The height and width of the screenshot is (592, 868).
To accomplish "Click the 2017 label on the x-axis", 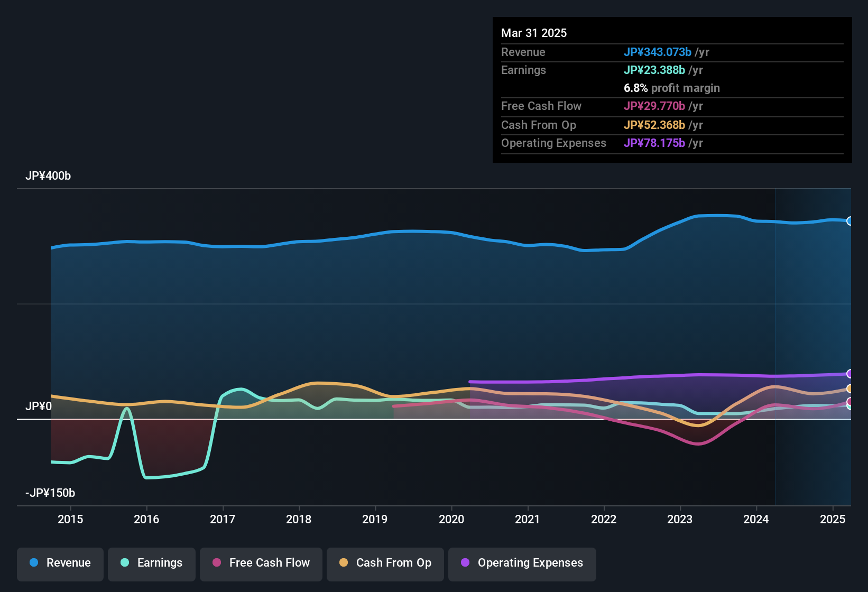I will point(223,519).
